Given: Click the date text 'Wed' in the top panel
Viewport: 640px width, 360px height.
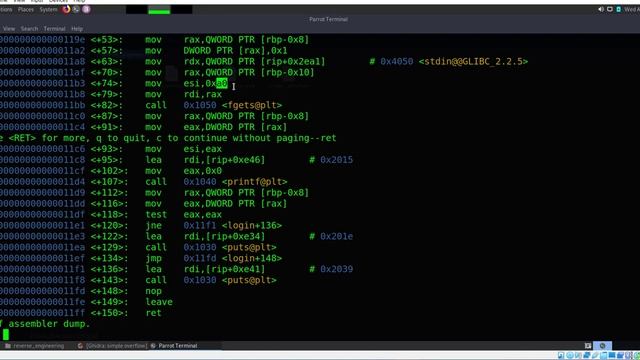Looking at the screenshot, I should point(632,9).
